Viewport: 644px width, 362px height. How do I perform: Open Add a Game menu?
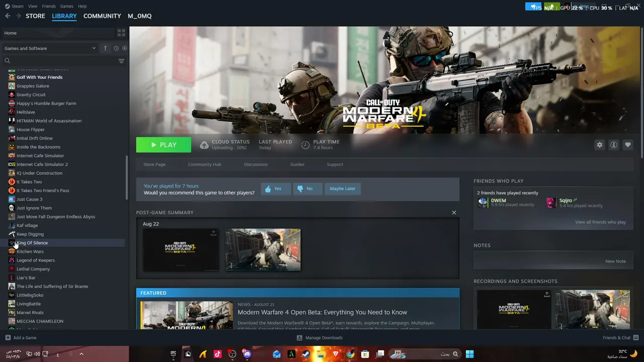click(x=21, y=338)
